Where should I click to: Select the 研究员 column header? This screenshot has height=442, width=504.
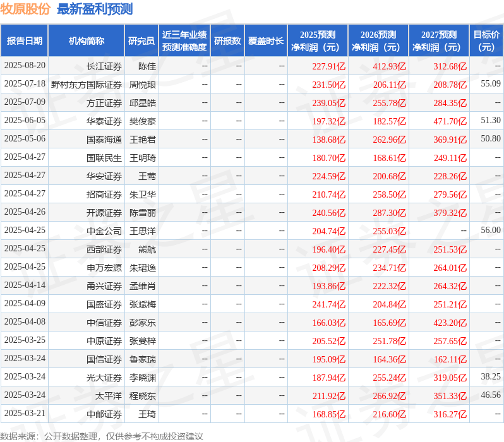141,41
